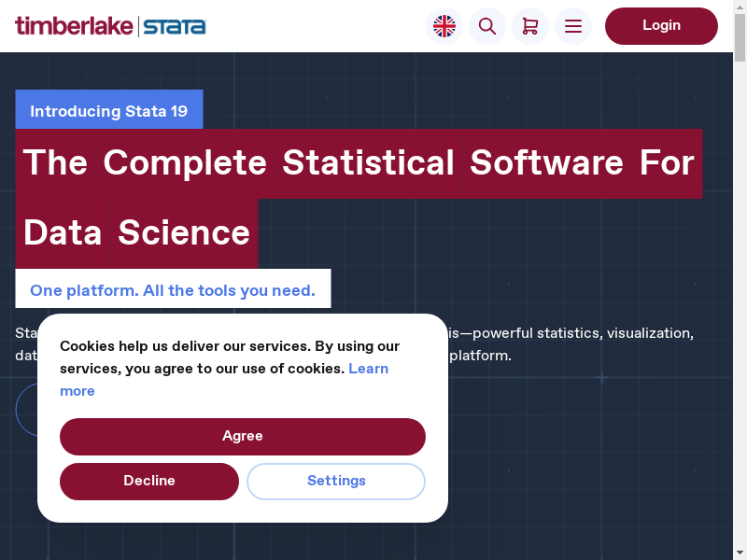
Task: Open the shopping cart
Action: point(530,26)
